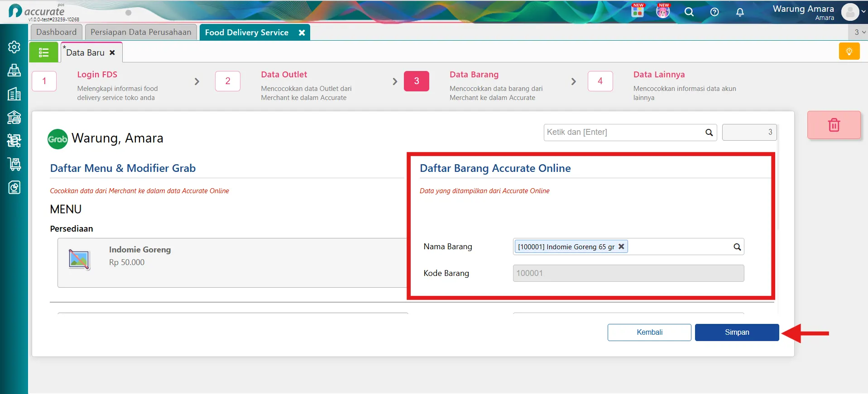This screenshot has height=394, width=868.
Task: Close the Food Delivery Service tab
Action: point(302,33)
